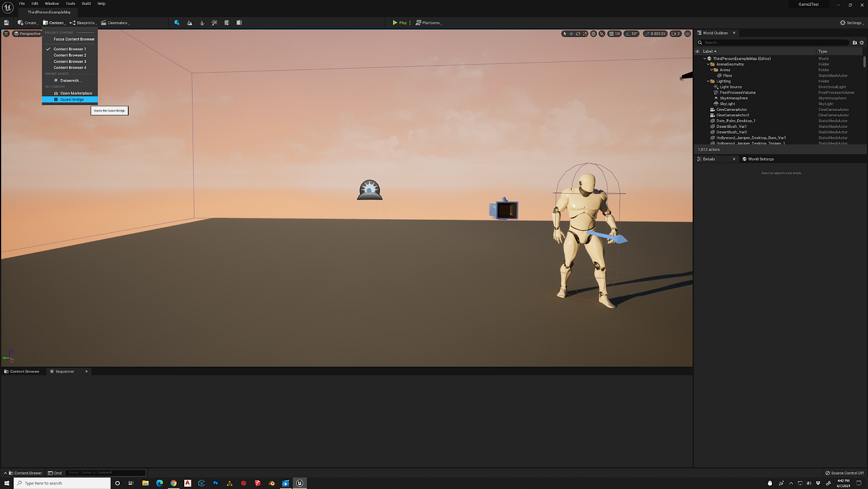The image size is (868, 489).
Task: Open the Build menu
Action: [86, 4]
